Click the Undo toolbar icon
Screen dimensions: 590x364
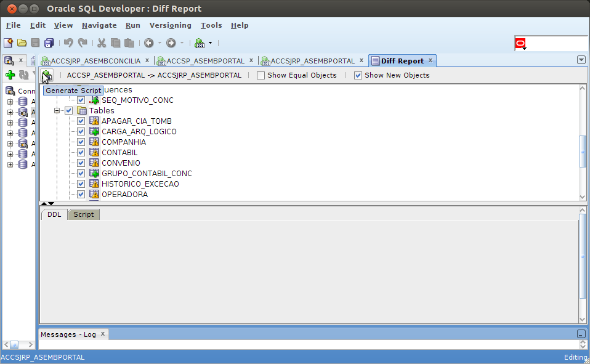[68, 43]
